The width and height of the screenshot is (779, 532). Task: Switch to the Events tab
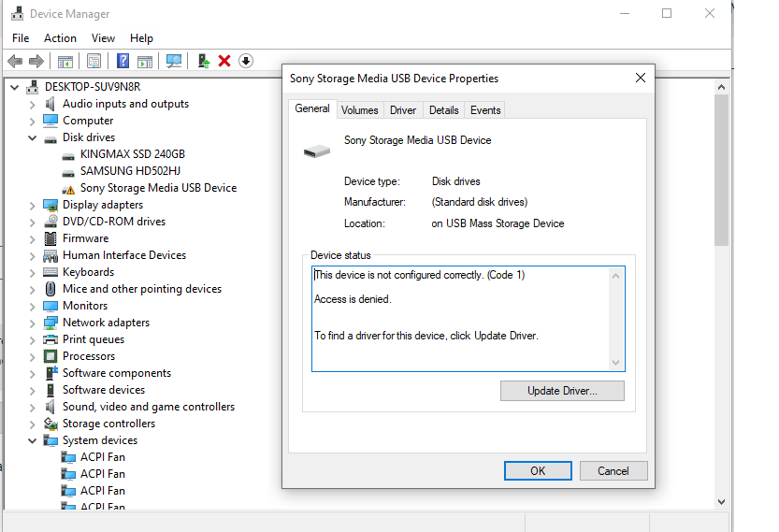[x=485, y=109]
